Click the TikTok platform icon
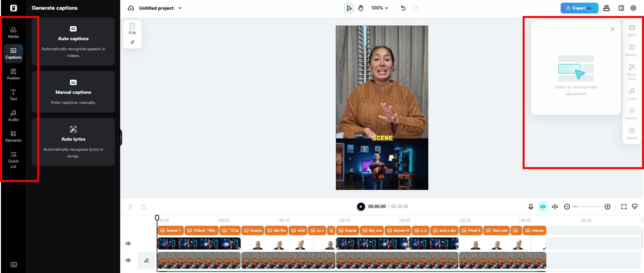Screen dimensions: 644x273 (x=132, y=42)
